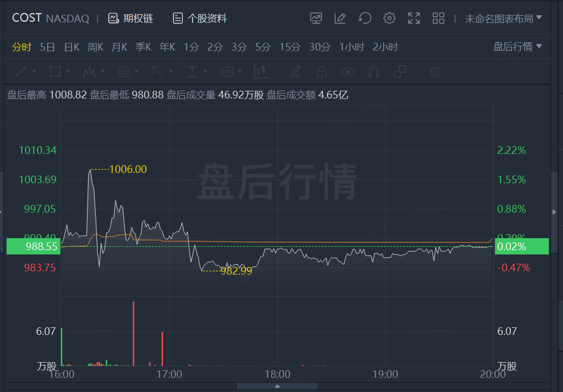Viewport: 563px width, 392px height.
Task: Expand the rectangle tool dropdown arrow
Action: tap(68, 71)
